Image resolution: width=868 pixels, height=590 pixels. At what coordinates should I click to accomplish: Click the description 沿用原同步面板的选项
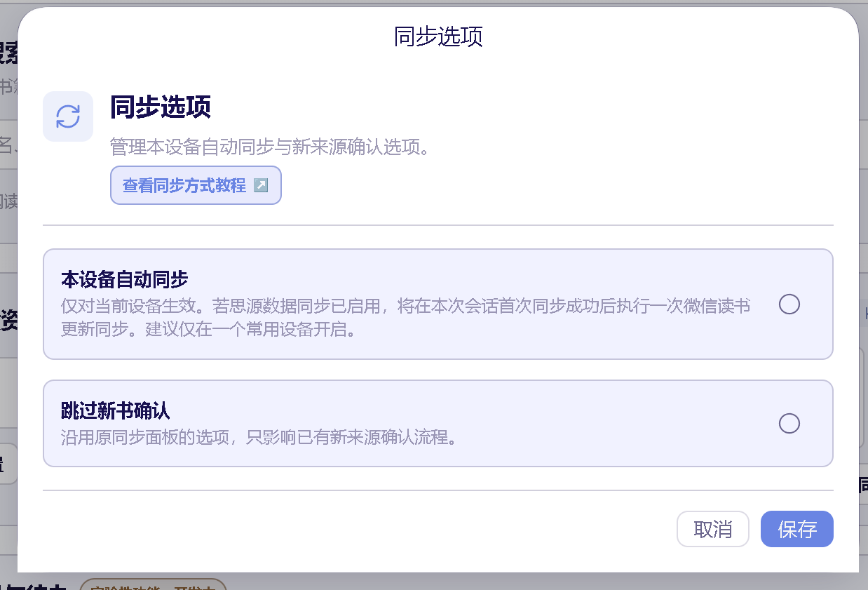pyautogui.click(x=259, y=438)
